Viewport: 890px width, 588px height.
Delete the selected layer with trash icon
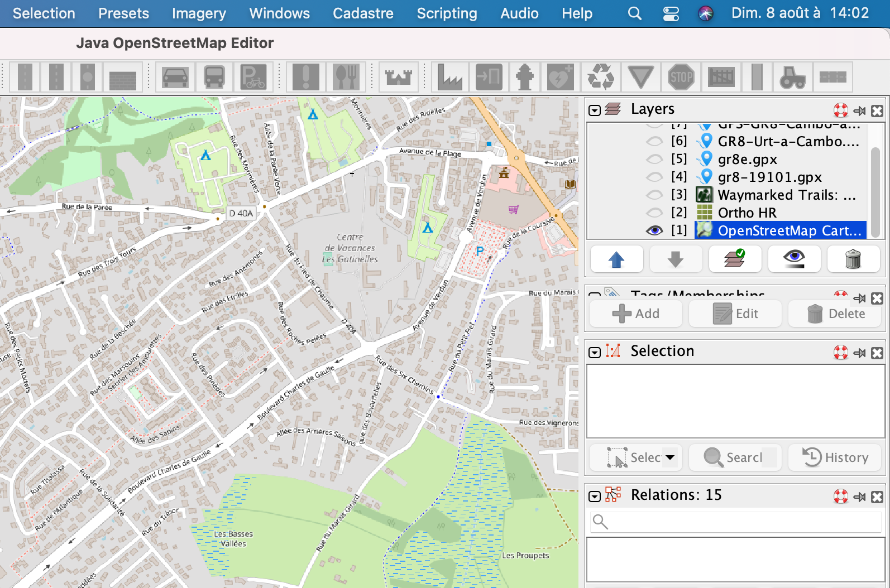point(853,259)
